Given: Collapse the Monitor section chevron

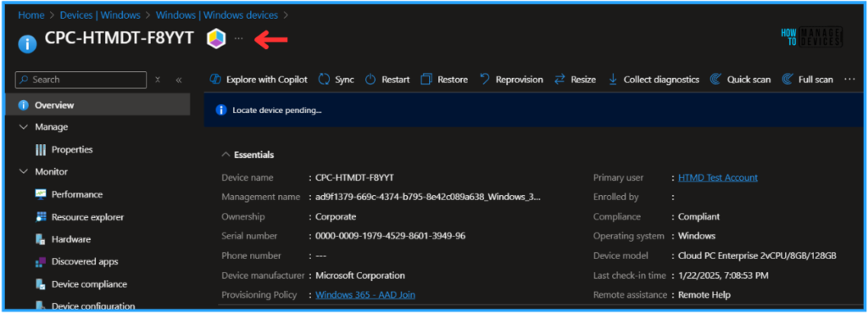Looking at the screenshot, I should tap(23, 171).
